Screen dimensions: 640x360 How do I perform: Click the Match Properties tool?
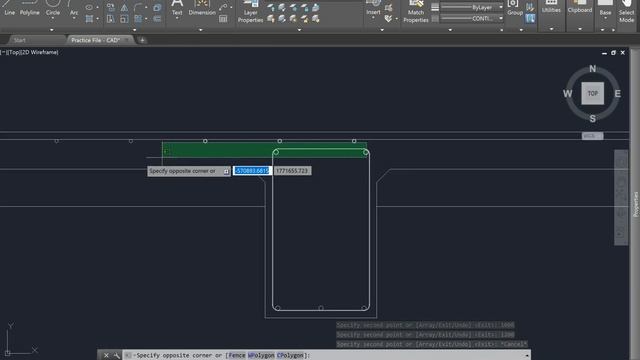pyautogui.click(x=416, y=11)
